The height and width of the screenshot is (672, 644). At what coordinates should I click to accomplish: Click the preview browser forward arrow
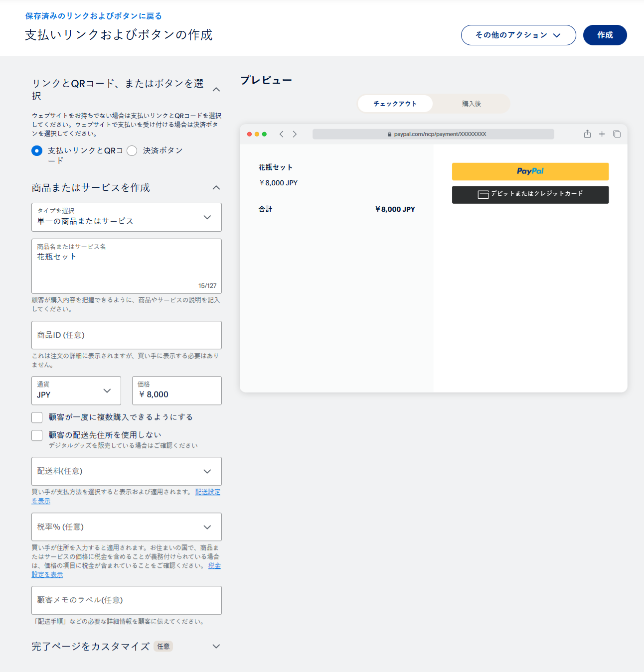click(295, 134)
